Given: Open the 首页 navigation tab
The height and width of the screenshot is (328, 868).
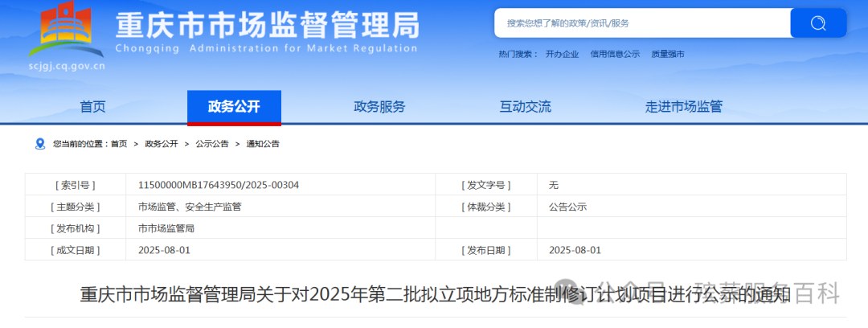Looking at the screenshot, I should (x=92, y=107).
